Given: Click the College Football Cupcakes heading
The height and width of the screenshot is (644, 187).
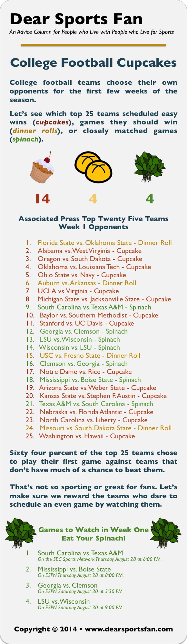Looking at the screenshot, I should pyautogui.click(x=93, y=63).
